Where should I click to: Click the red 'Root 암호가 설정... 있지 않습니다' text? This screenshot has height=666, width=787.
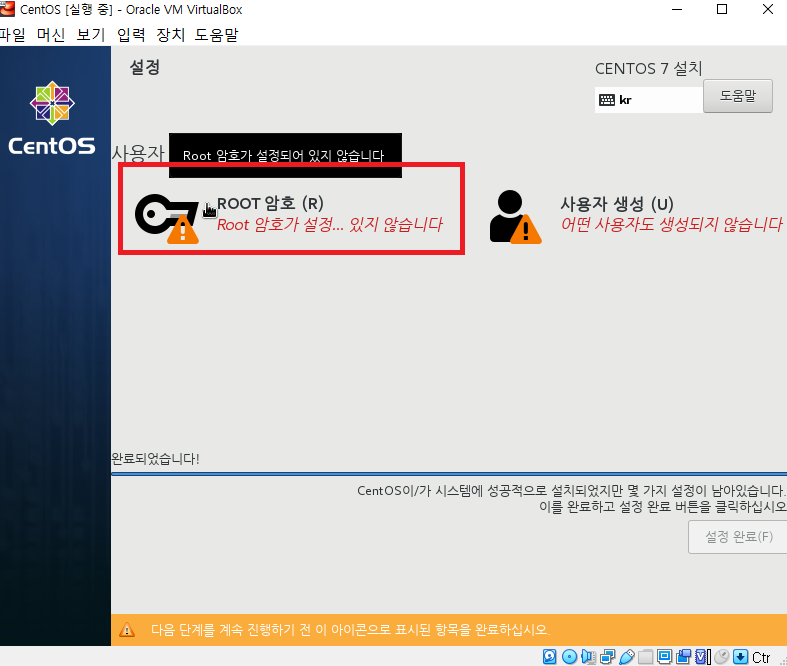[x=330, y=224]
